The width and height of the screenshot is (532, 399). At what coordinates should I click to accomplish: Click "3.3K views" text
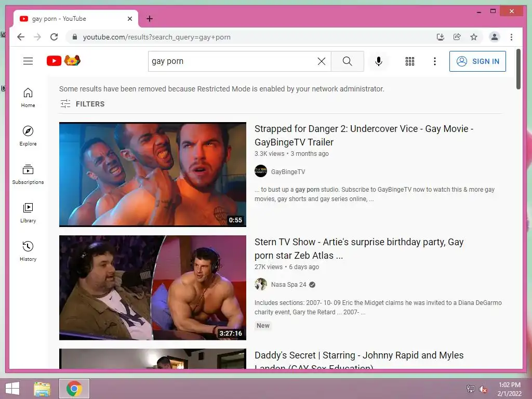pos(270,154)
